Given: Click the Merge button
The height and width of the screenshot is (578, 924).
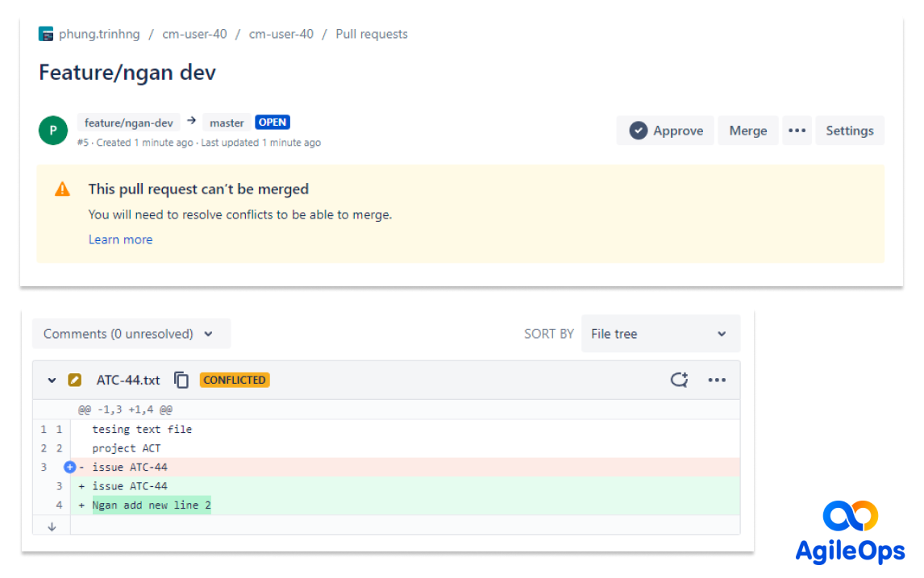Looking at the screenshot, I should (747, 130).
